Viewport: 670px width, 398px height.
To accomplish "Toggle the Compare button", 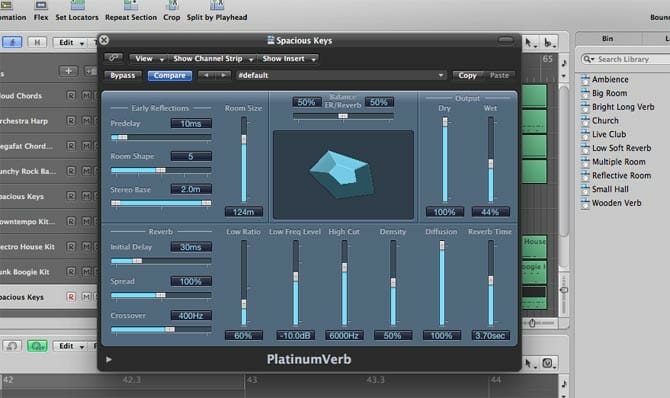I will tap(170, 75).
